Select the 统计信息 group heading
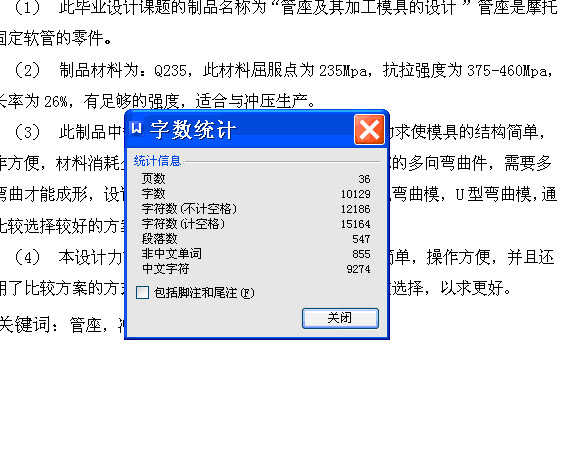This screenshot has width=575, height=450. click(x=157, y=161)
